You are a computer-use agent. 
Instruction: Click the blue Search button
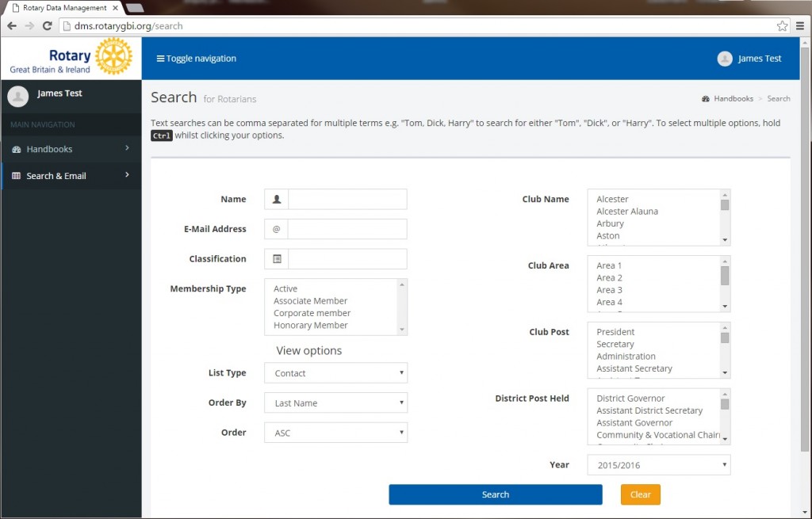[x=496, y=494]
